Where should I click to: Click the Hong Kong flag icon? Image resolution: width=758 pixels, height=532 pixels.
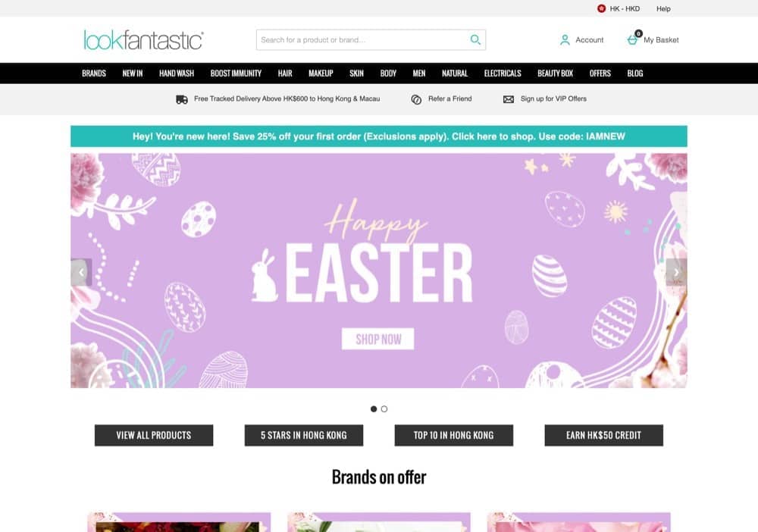[601, 8]
